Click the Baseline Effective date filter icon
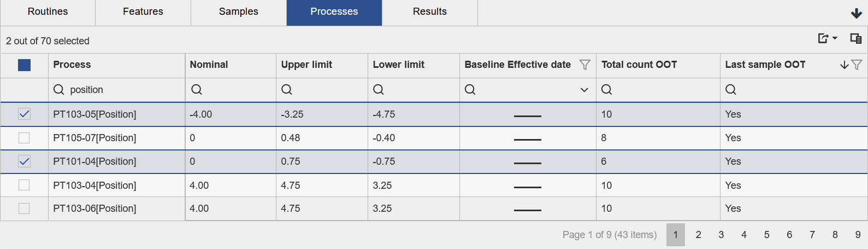The height and width of the screenshot is (249, 868). pyautogui.click(x=584, y=65)
